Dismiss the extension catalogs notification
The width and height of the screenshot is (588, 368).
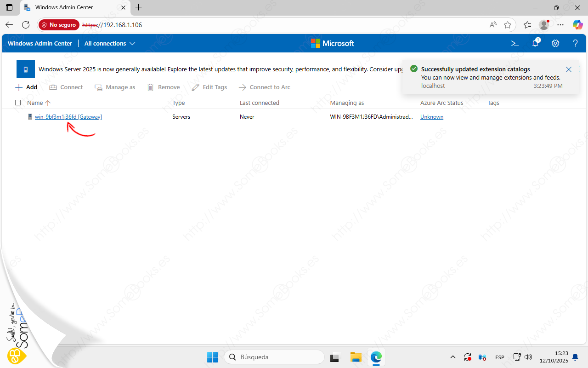(x=569, y=69)
